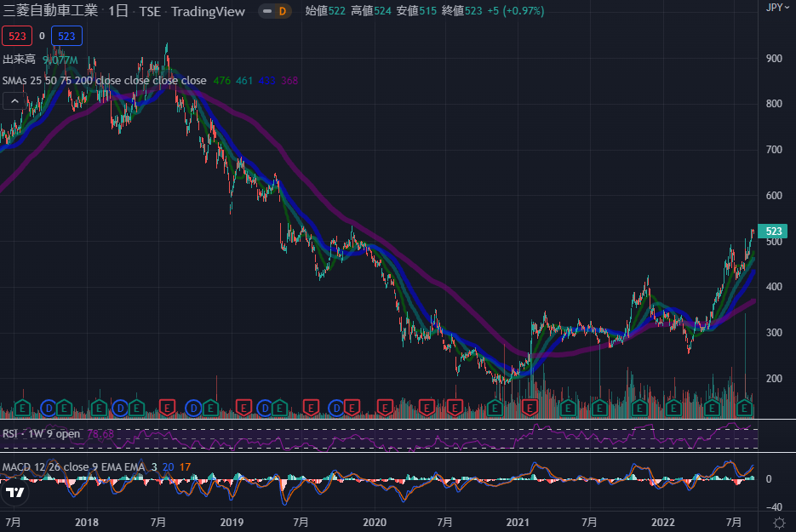Image resolution: width=796 pixels, height=532 pixels.
Task: Click the blue 523 buy price button
Action: pos(66,36)
